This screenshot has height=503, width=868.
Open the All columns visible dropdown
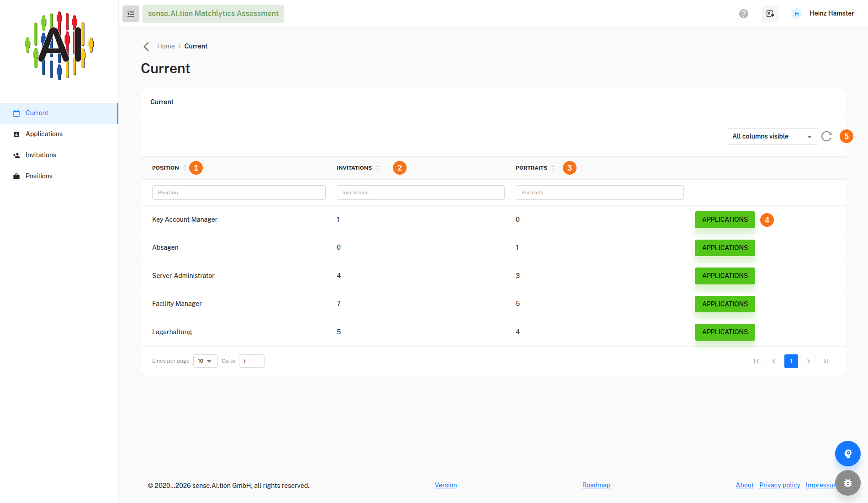(772, 136)
